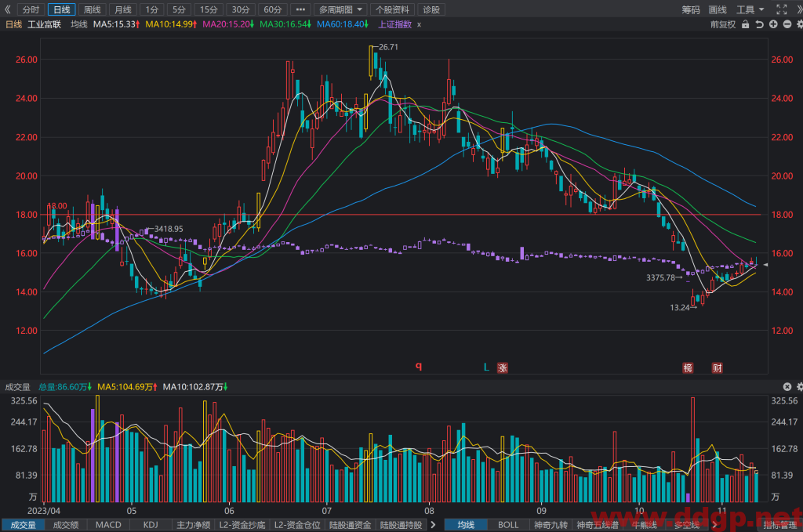Click the 榜 marker on the chart

pyautogui.click(x=688, y=367)
